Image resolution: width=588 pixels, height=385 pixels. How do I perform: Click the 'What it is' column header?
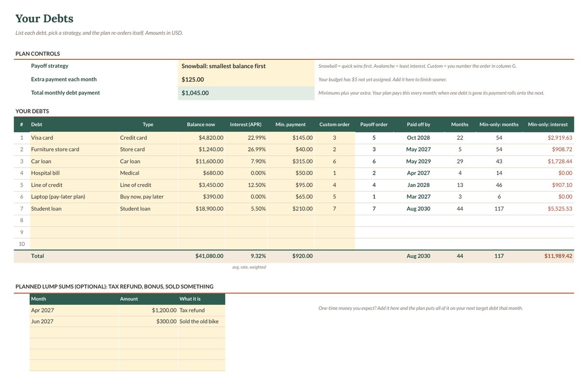coord(201,299)
